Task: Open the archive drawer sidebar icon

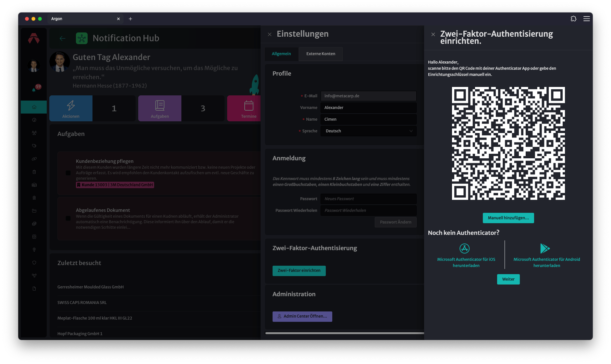Action: pyautogui.click(x=34, y=237)
